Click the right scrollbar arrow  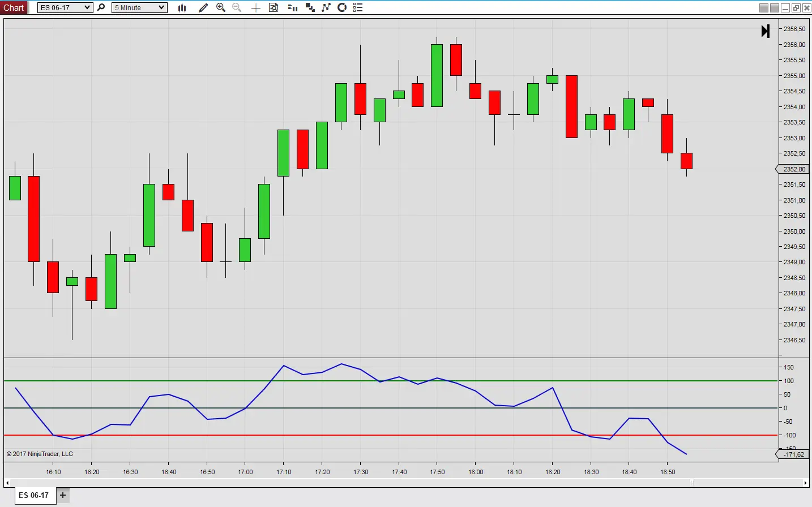point(805,483)
